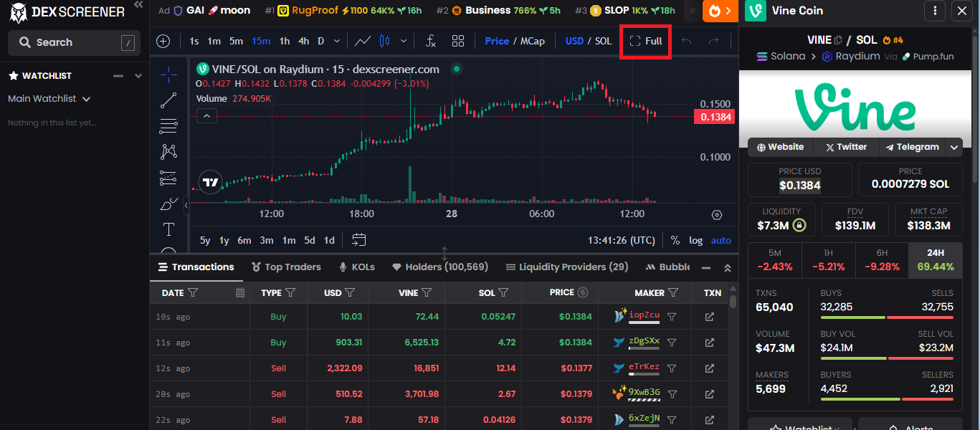Click the Full screen chart button
The height and width of the screenshot is (430, 980).
point(646,41)
